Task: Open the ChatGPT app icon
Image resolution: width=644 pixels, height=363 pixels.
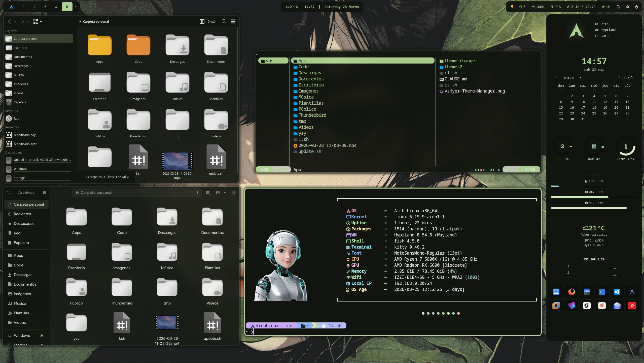Action: 587,306
